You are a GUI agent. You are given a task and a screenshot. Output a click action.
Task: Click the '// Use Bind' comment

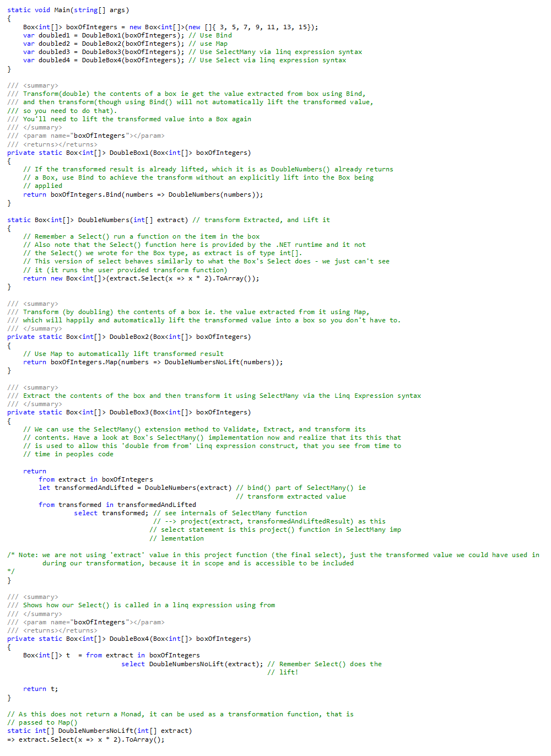pyautogui.click(x=210, y=35)
